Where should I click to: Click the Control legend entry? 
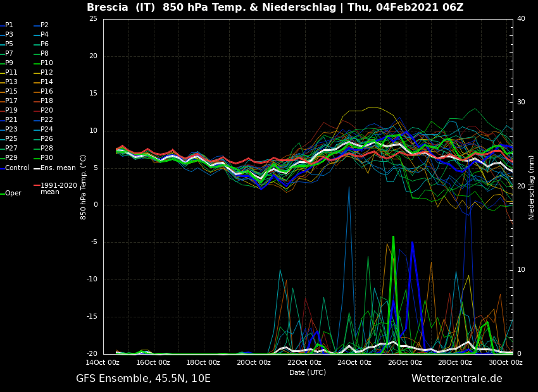tap(17, 168)
